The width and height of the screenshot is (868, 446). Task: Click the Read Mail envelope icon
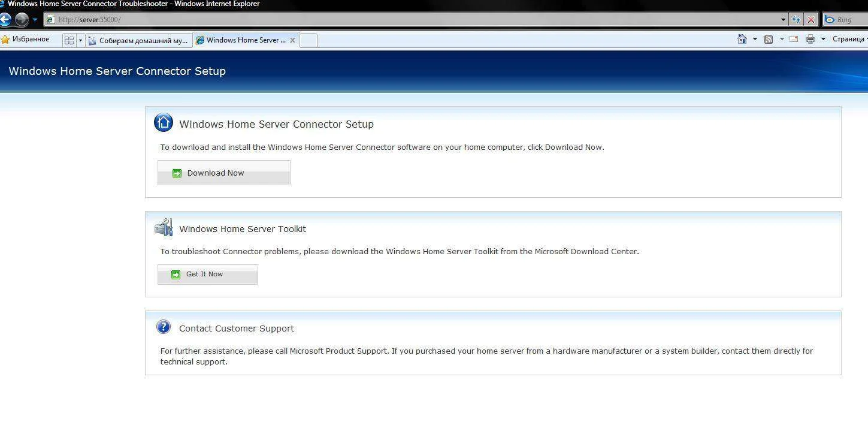coord(794,39)
